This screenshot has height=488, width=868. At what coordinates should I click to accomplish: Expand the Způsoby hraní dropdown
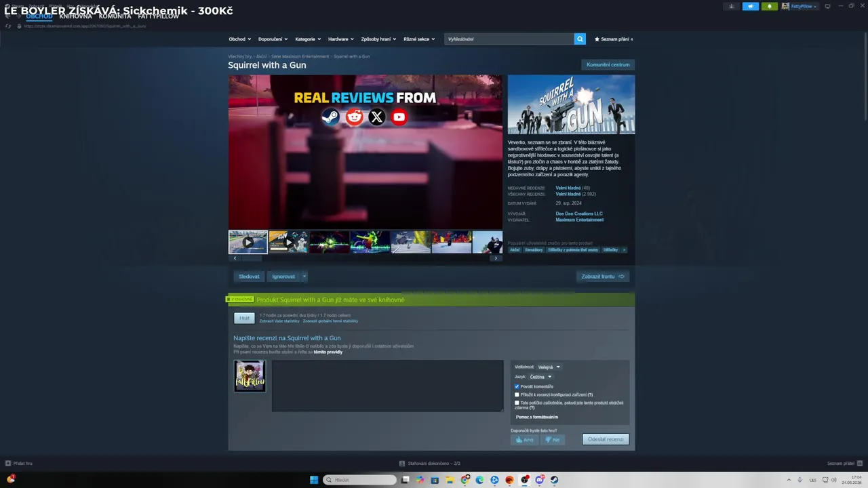pyautogui.click(x=378, y=39)
